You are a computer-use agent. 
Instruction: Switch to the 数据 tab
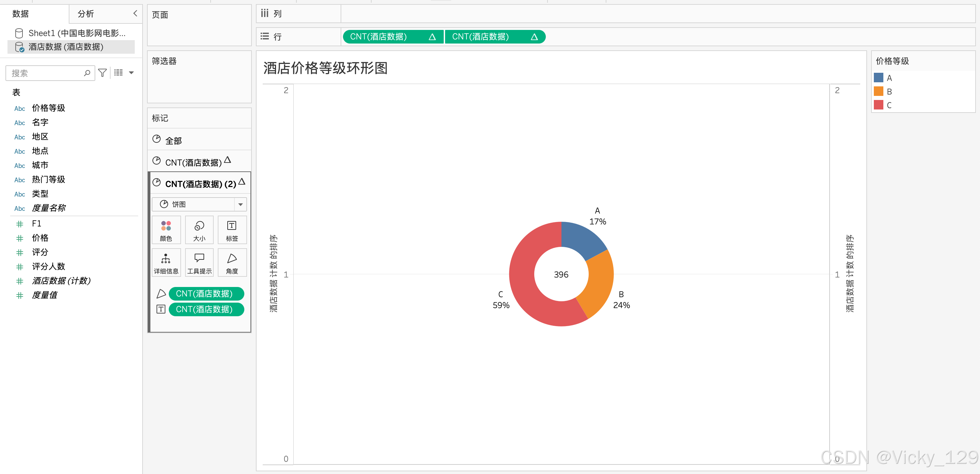coord(20,14)
